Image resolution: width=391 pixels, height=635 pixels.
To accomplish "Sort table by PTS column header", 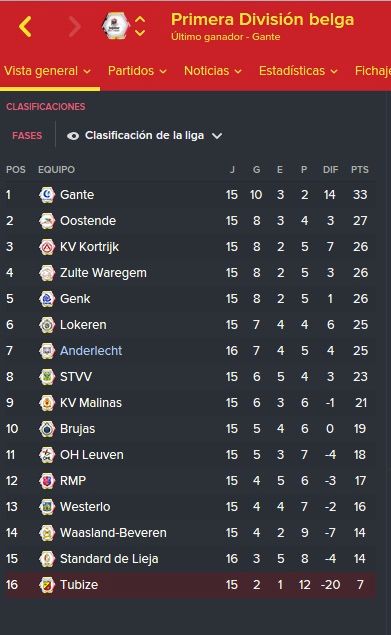I will point(359,170).
